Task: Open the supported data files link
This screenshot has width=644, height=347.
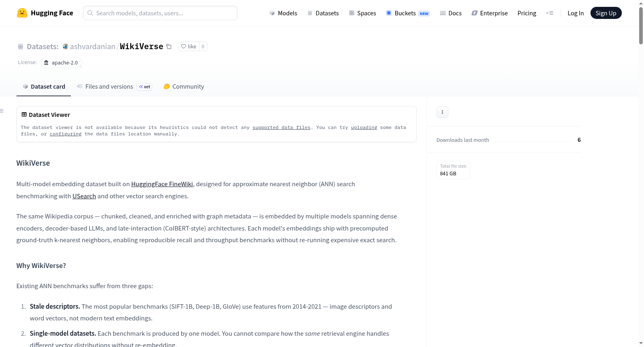Action: (281, 127)
